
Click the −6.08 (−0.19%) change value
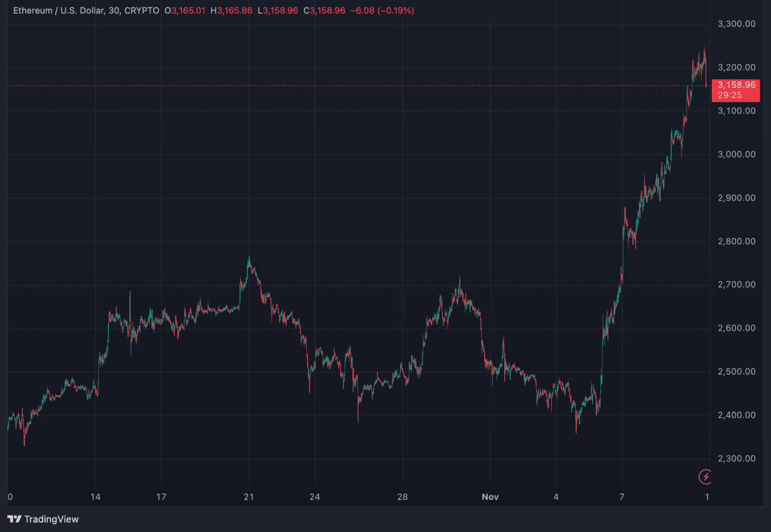382,10
